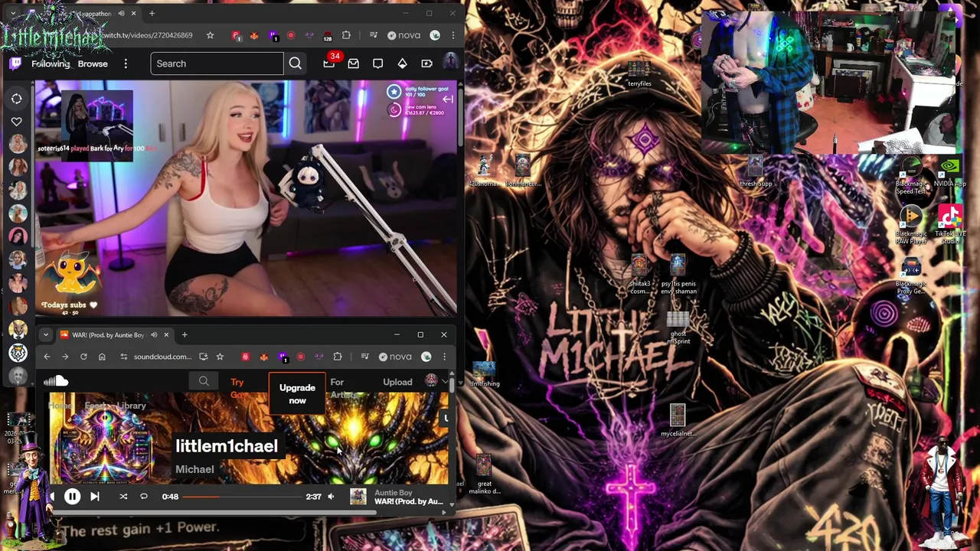
Task: Toggle repeat in SoundCloud player
Action: click(143, 497)
